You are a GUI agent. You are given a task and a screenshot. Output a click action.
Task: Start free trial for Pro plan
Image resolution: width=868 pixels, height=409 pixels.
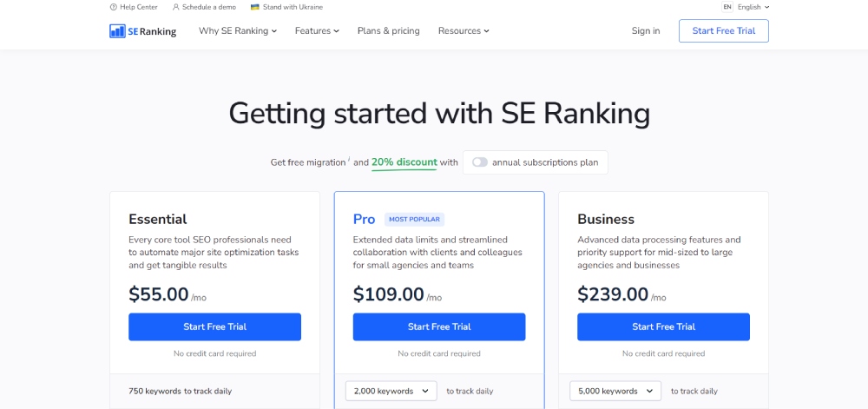(439, 327)
